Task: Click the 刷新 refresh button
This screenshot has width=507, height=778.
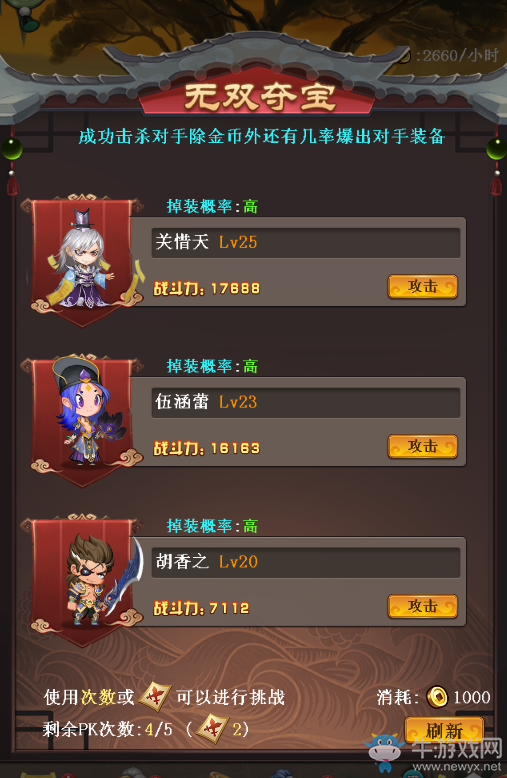Action: (444, 729)
